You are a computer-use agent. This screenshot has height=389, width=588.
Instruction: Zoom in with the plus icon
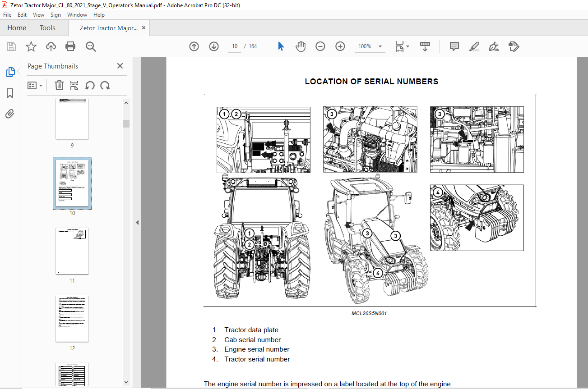click(x=340, y=46)
